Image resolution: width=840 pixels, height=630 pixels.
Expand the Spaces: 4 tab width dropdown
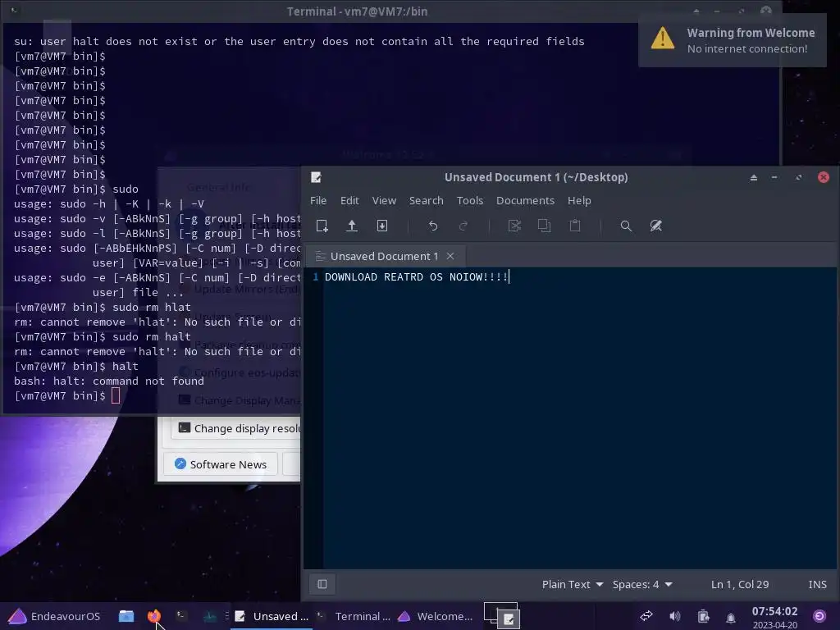[x=641, y=584]
